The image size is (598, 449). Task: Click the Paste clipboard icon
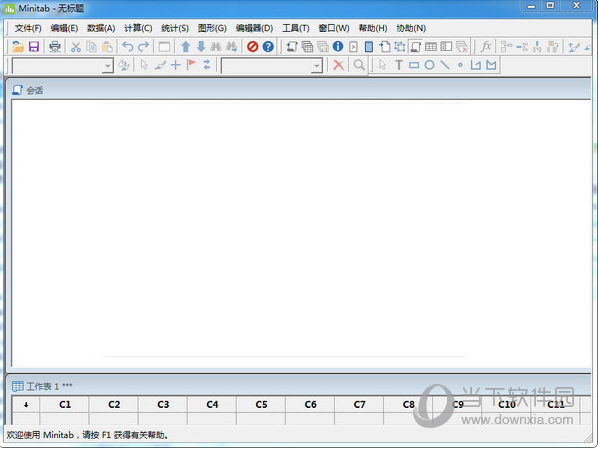107,47
